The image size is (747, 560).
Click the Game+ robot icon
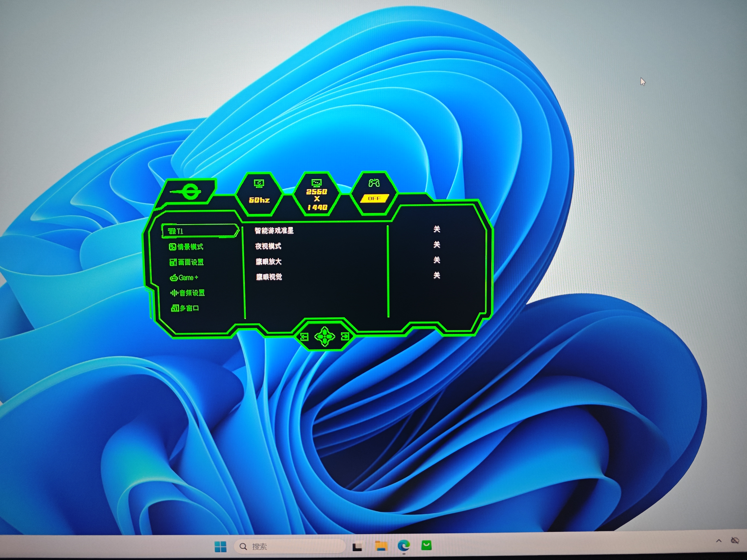click(x=174, y=278)
